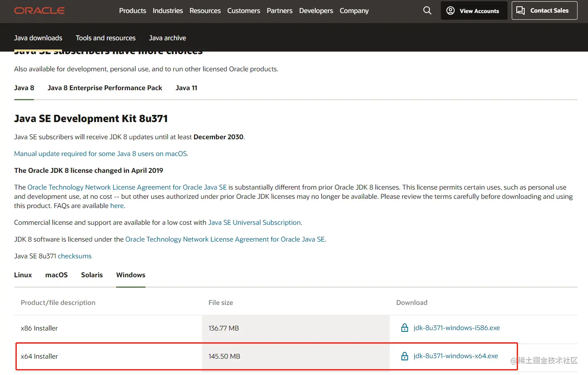
Task: Click lock icon beside the x64 download
Action: coord(404,356)
